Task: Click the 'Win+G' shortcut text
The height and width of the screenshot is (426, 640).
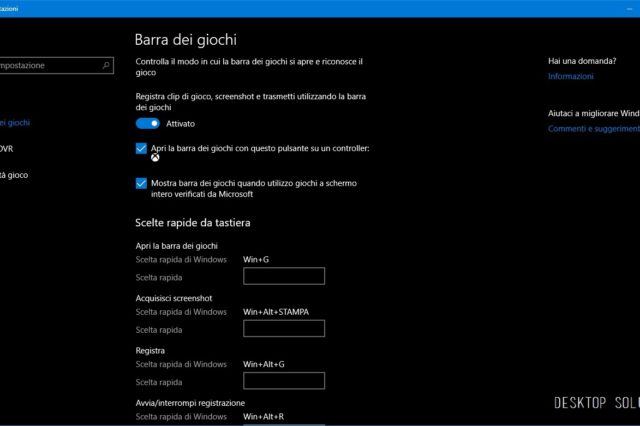Action: click(256, 260)
